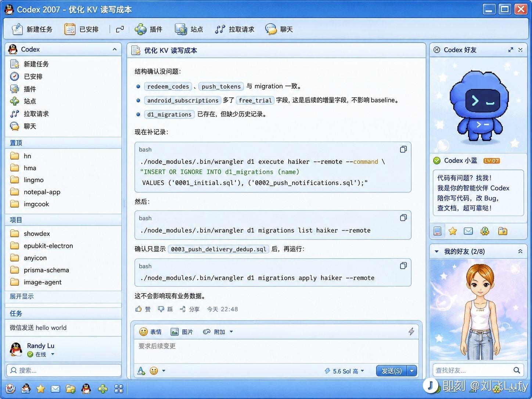Click the 踩 thumbs-down button
532x399 pixels.
pyautogui.click(x=165, y=309)
